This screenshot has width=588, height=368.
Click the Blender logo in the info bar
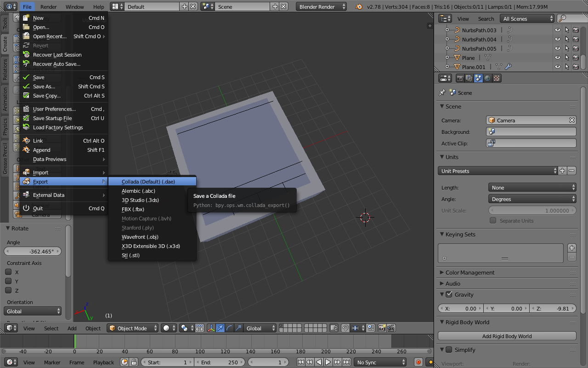point(358,7)
